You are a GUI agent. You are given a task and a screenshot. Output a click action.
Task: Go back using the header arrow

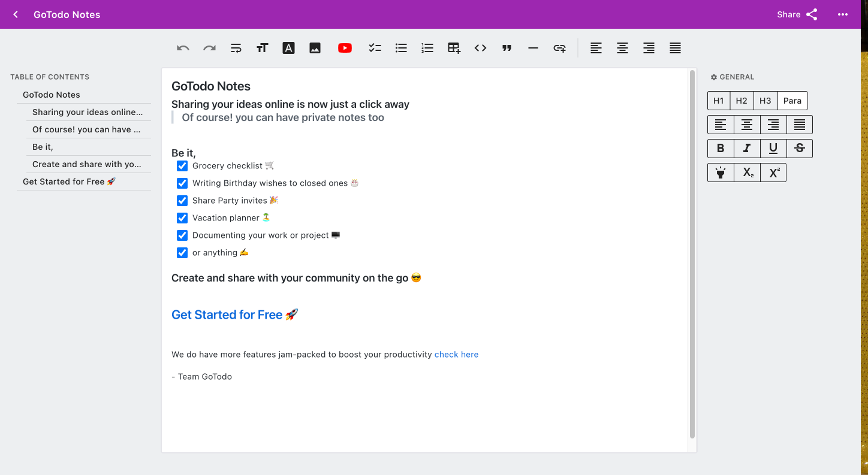(x=16, y=14)
